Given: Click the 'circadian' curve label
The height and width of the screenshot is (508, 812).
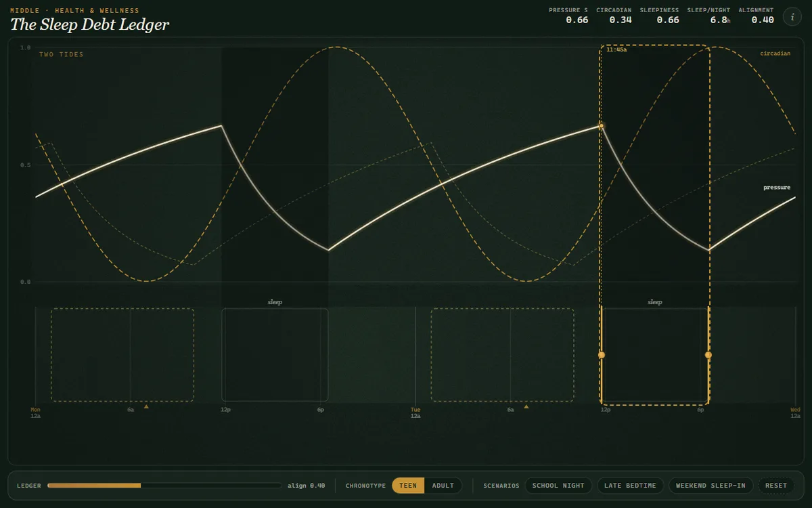Looking at the screenshot, I should (x=775, y=54).
